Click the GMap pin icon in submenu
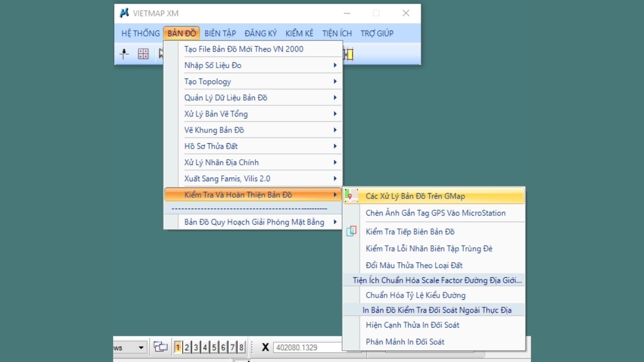The height and width of the screenshot is (362, 644). tap(351, 196)
